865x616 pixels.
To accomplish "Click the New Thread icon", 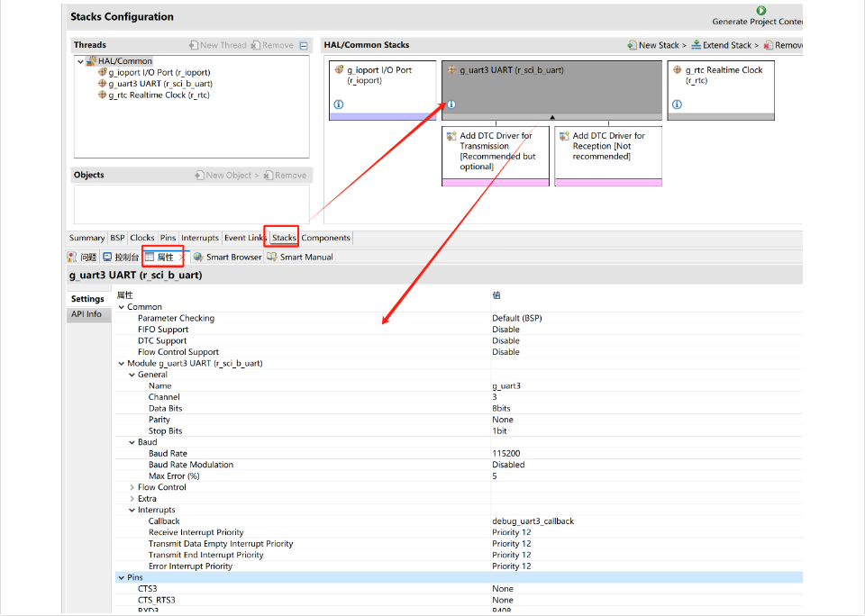I will click(194, 45).
